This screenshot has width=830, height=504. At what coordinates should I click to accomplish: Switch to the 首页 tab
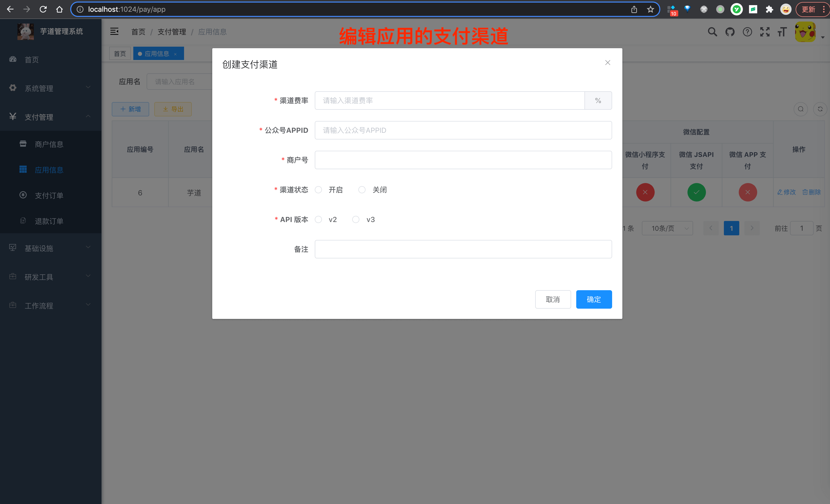click(x=120, y=53)
